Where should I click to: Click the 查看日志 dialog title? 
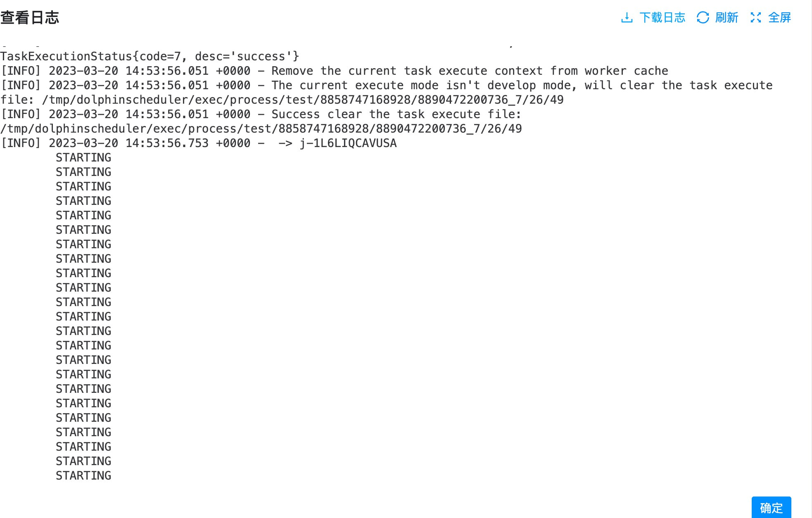[30, 17]
